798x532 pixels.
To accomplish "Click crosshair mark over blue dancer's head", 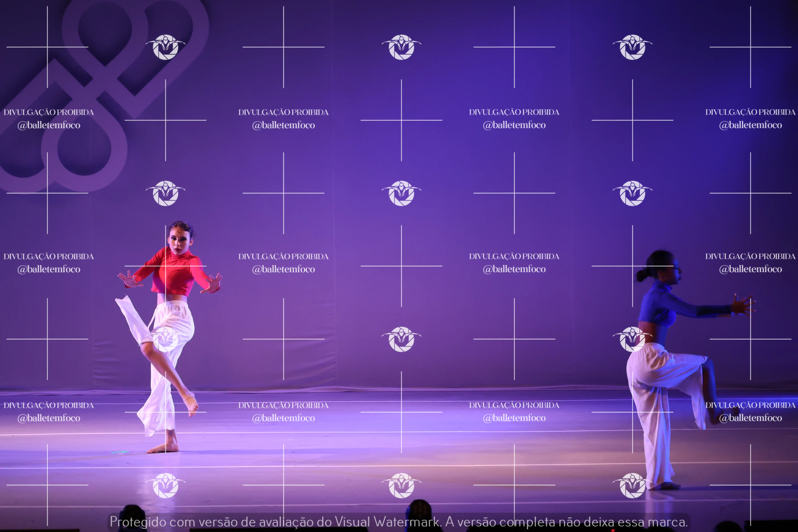I will pos(632,266).
